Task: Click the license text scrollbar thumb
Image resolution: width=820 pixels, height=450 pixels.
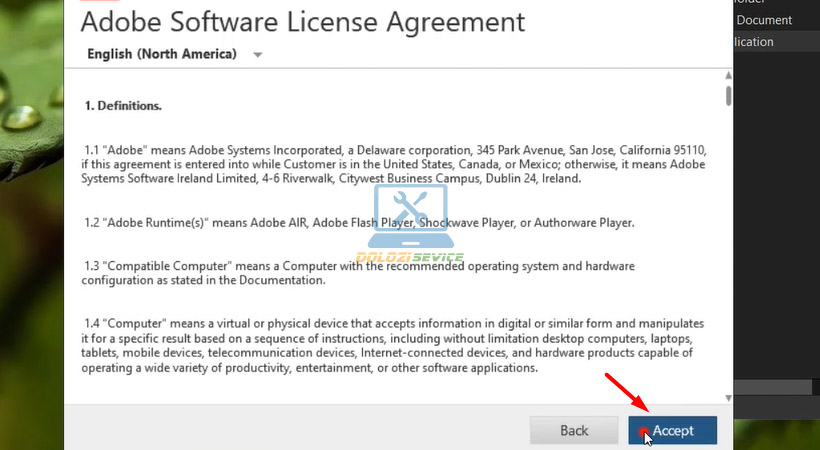Action: pos(728,95)
